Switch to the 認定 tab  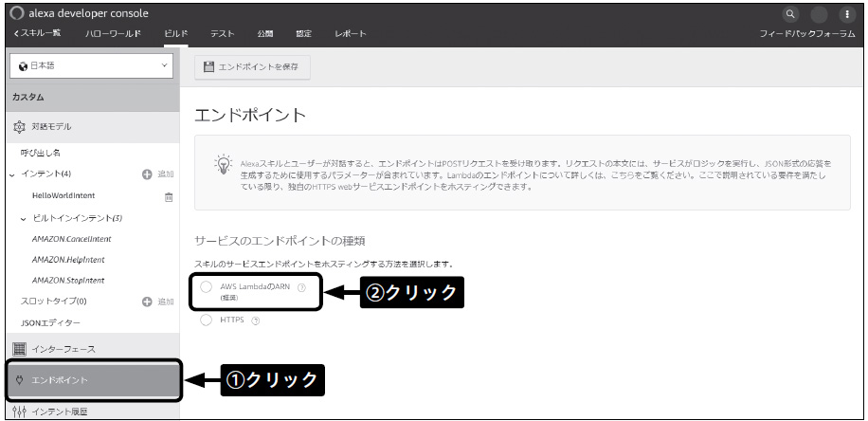(x=304, y=34)
